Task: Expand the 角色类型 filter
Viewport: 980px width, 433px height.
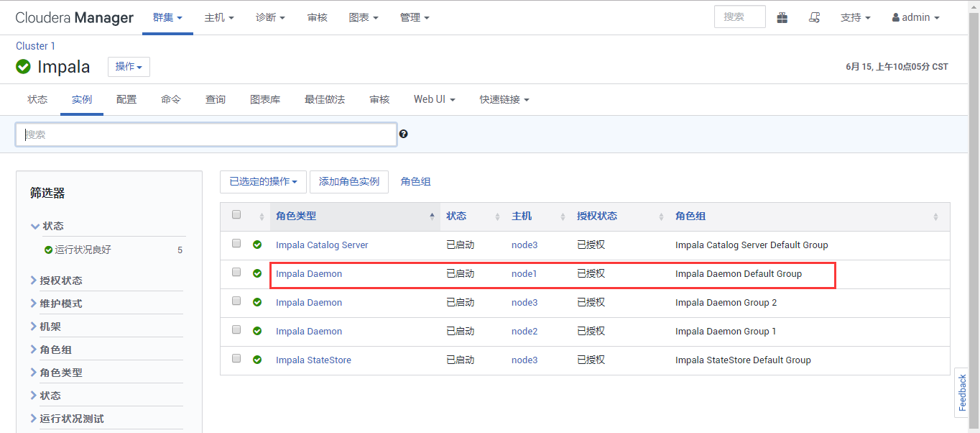Action: click(x=56, y=373)
